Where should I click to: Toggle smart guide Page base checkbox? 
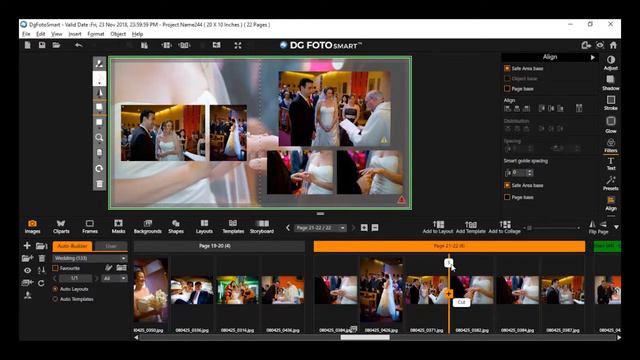(507, 197)
